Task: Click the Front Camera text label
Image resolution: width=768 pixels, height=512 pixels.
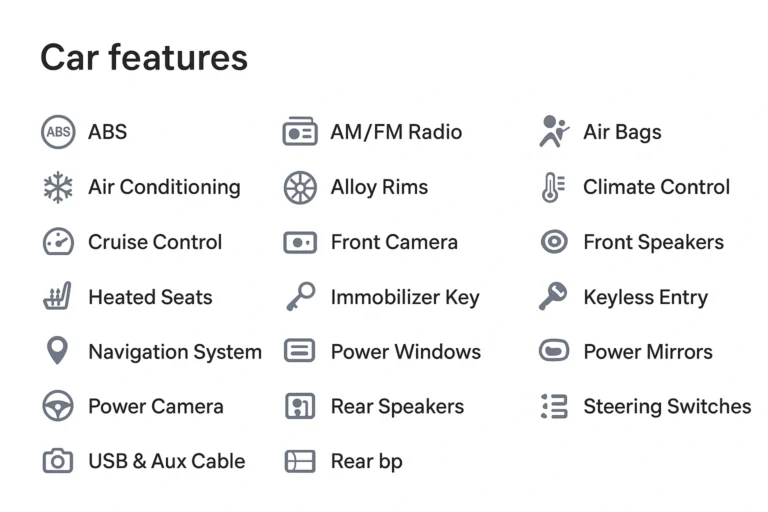Action: pyautogui.click(x=394, y=242)
